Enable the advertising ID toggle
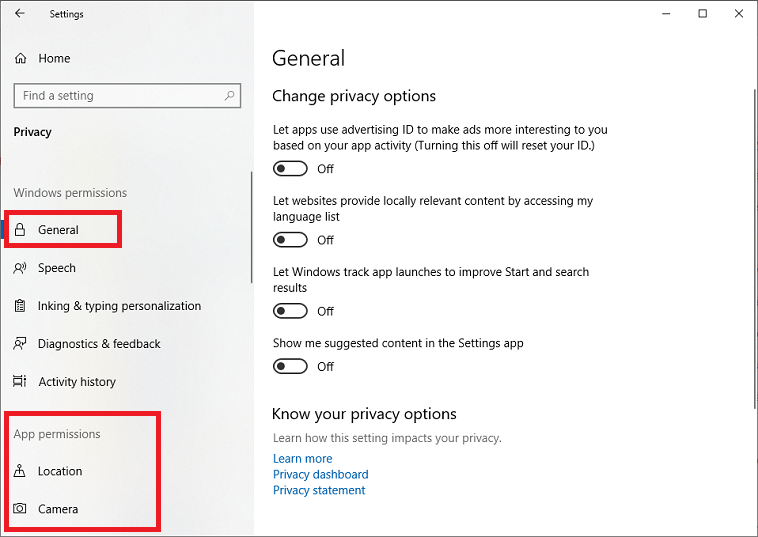Viewport: 758px width, 537px height. [290, 169]
